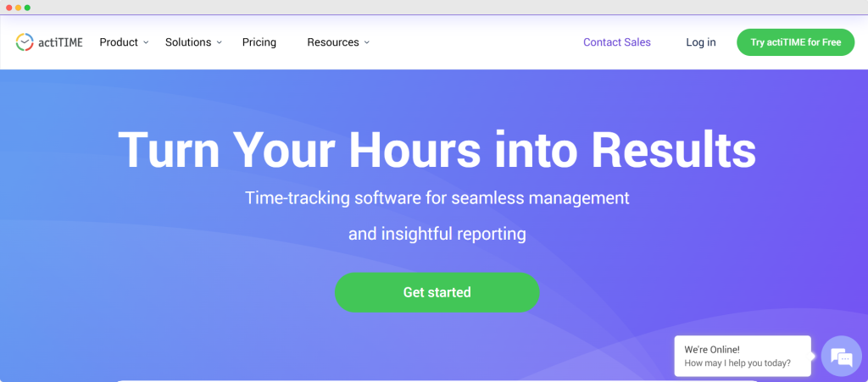The width and height of the screenshot is (868, 382).
Task: Open the Resources navigation menu label
Action: [332, 42]
